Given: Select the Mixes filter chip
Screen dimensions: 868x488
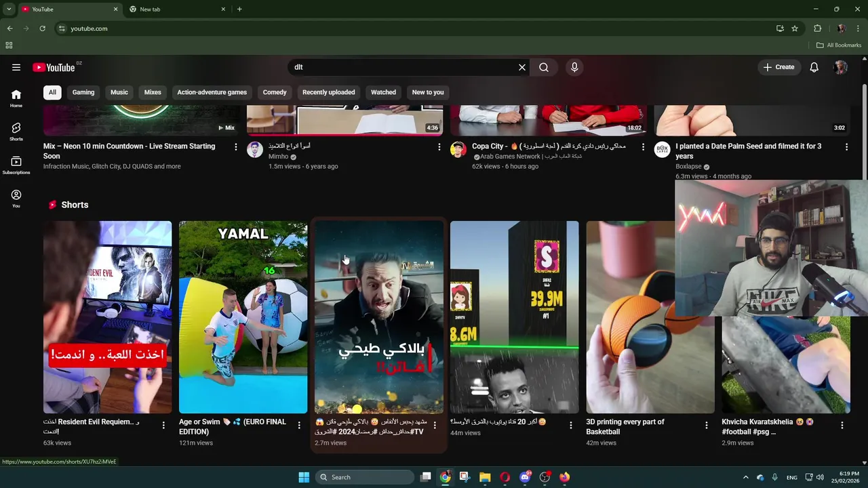Looking at the screenshot, I should [153, 92].
